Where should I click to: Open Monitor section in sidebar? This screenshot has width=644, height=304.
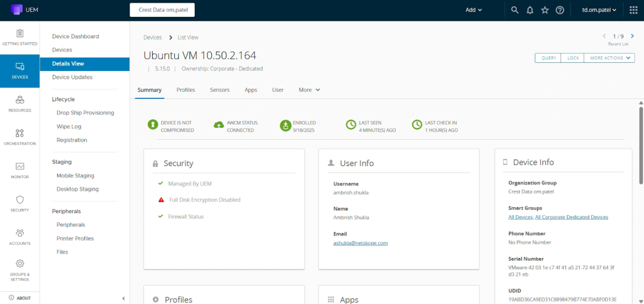point(19,171)
